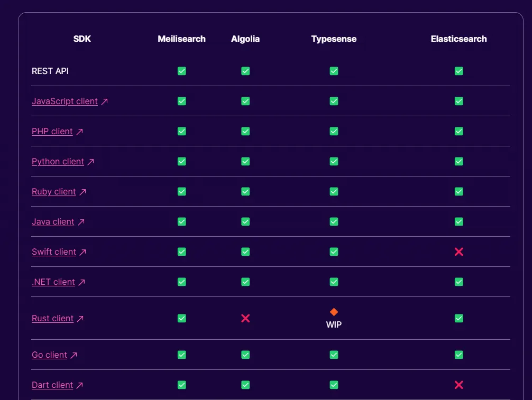532x400 pixels.
Task: Click the arrow icon next to Dart client
Action: click(x=80, y=385)
